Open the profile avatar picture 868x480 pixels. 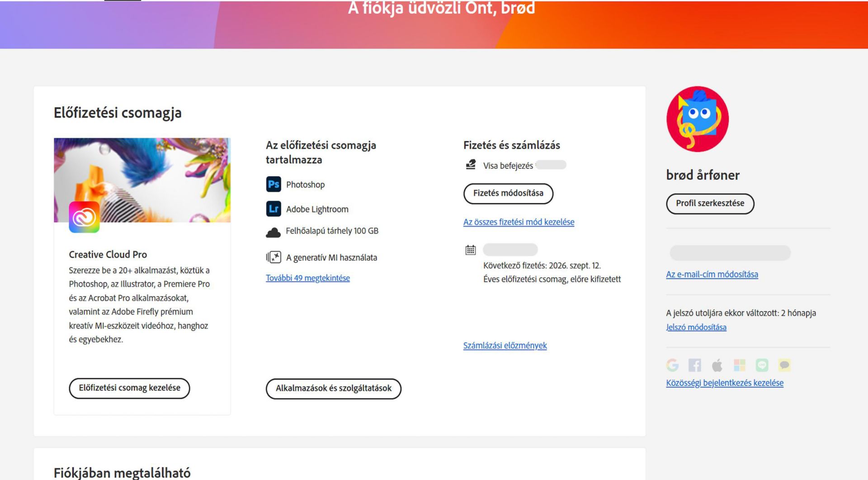pyautogui.click(x=698, y=119)
